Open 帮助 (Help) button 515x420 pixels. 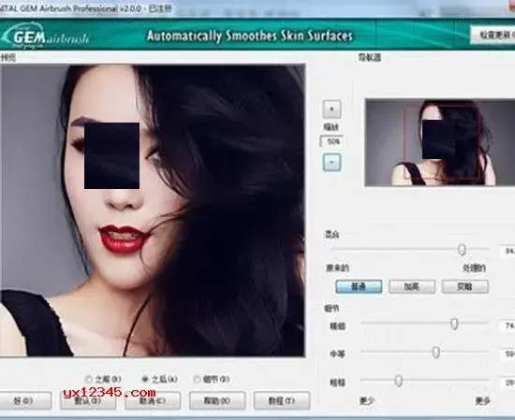(217, 400)
